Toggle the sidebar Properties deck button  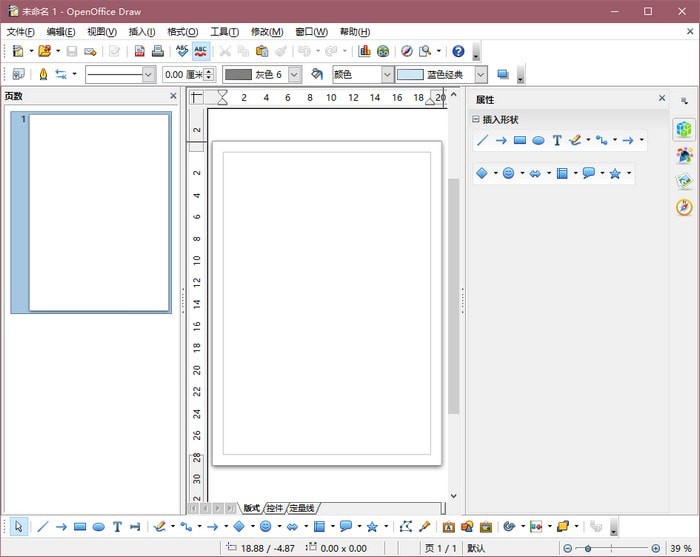click(x=684, y=129)
